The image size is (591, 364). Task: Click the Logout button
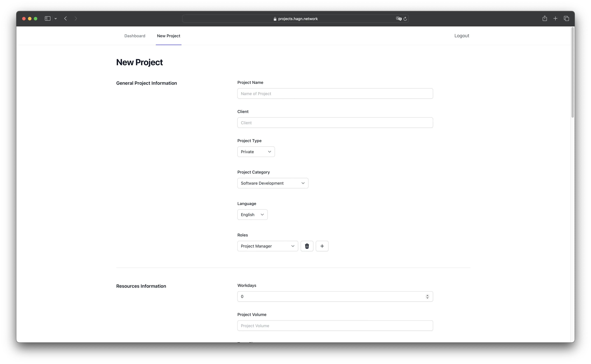(462, 36)
